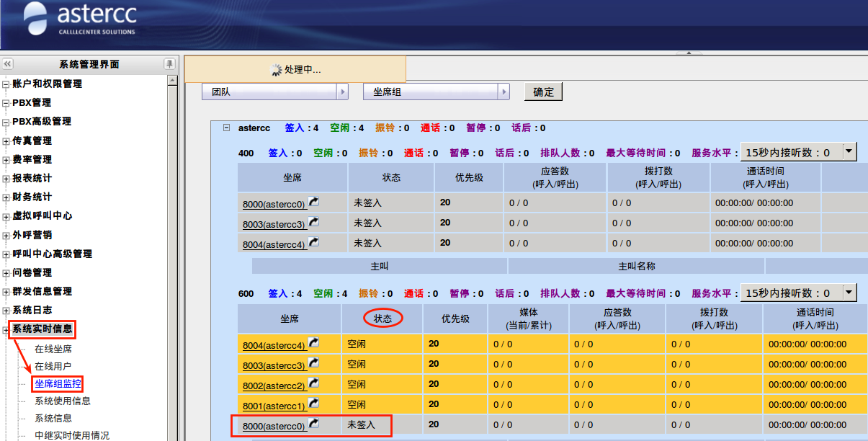
Task: Expand the 账户和权限管理 tree node
Action: click(x=6, y=84)
